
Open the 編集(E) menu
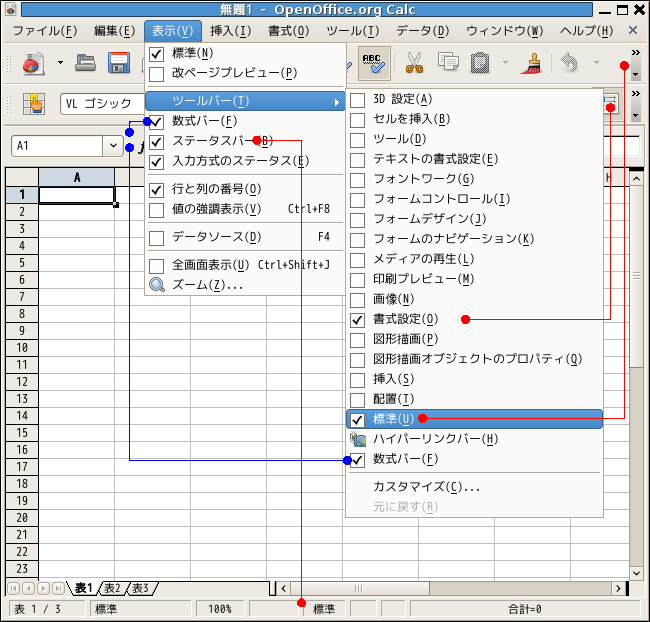pos(114,31)
